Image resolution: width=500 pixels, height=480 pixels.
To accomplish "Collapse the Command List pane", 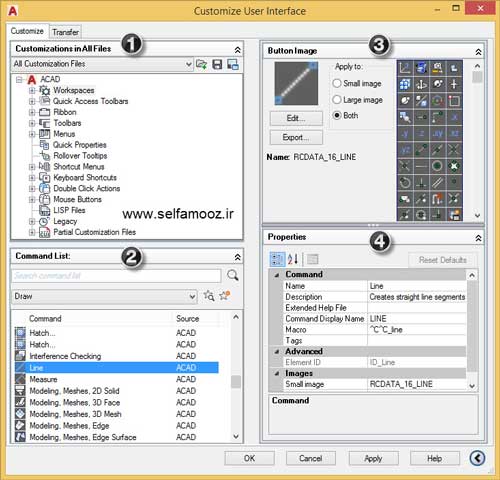I will point(237,257).
